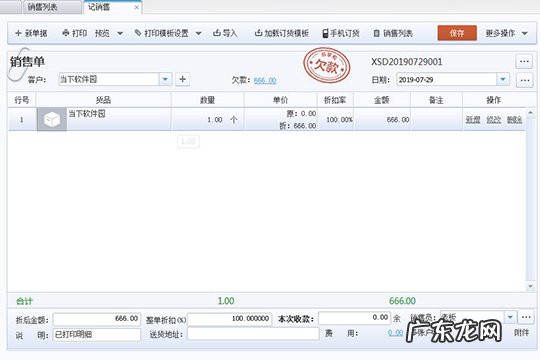Click the order number XSD20190729001
The image size is (540, 360).
point(406,62)
